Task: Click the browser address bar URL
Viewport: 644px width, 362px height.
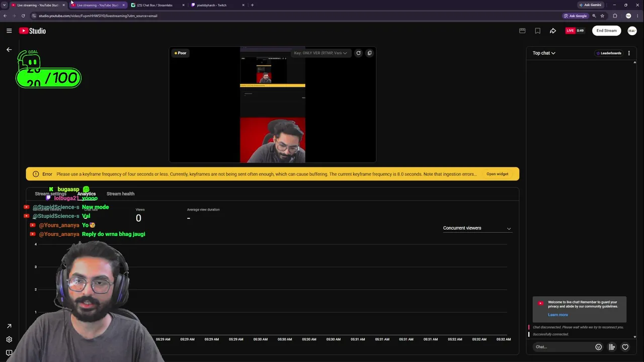Action: click(x=98, y=16)
